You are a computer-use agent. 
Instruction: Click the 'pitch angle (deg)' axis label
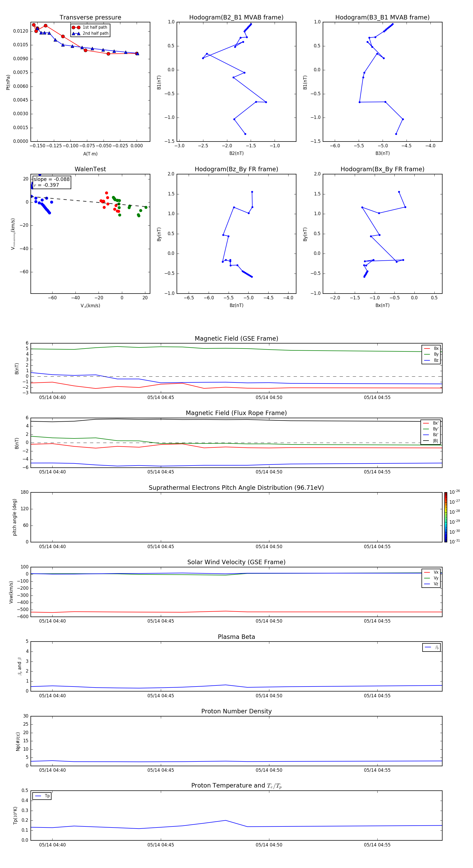(x=14, y=517)
